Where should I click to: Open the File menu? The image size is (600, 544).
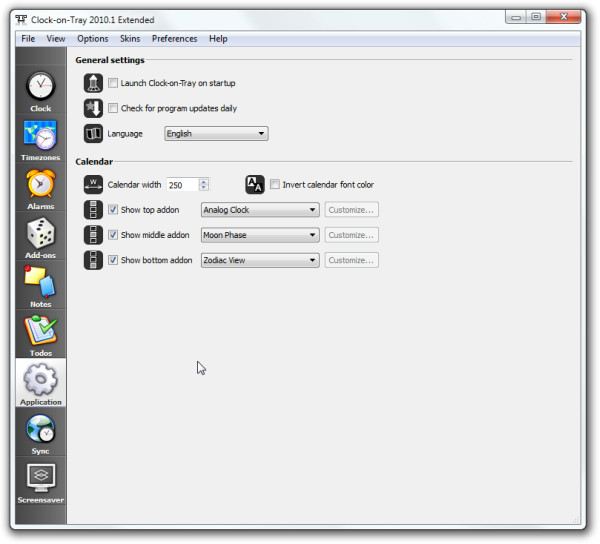click(28, 39)
